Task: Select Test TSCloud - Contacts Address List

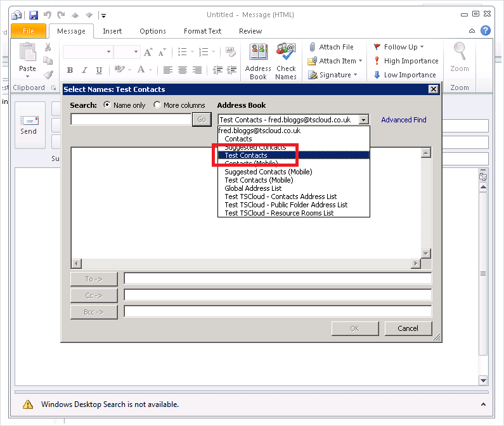Action: (281, 197)
